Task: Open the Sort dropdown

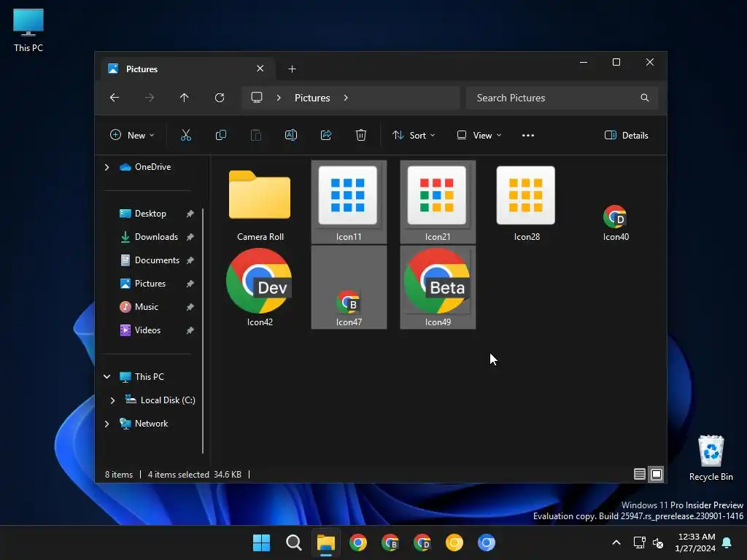Action: pyautogui.click(x=414, y=135)
